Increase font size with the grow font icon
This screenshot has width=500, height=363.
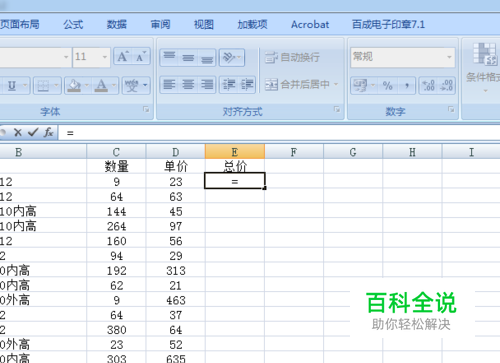(123, 57)
